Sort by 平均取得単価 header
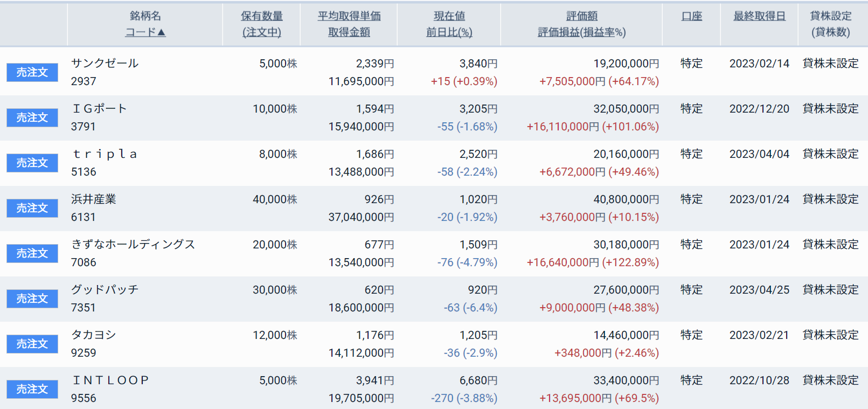 pyautogui.click(x=349, y=16)
